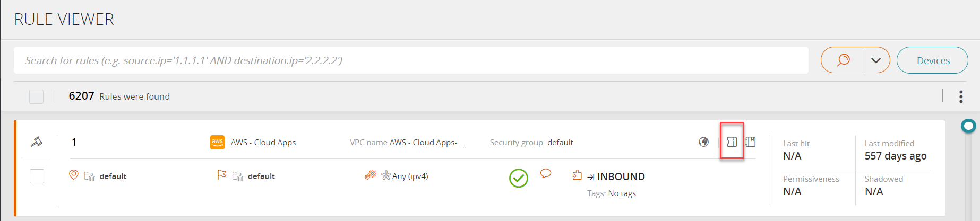
Task: Expand the search options dropdown arrow
Action: coord(876,60)
